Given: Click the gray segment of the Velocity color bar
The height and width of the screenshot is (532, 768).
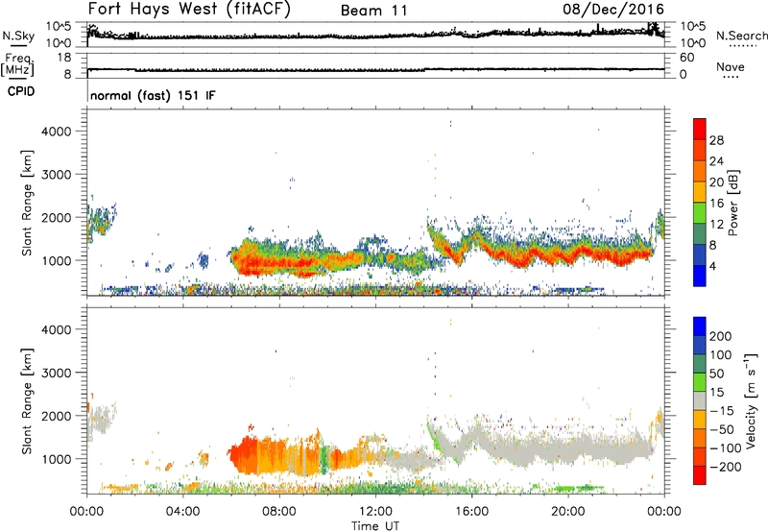Looking at the screenshot, I should tap(700, 400).
